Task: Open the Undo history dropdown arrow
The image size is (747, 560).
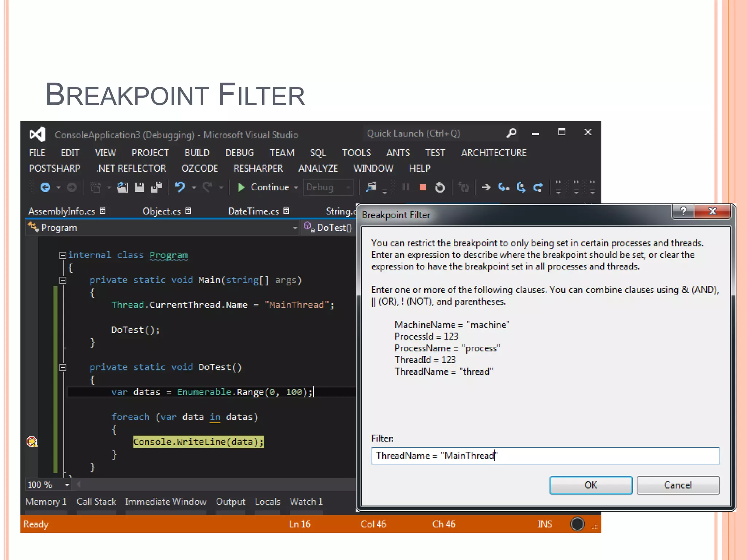Action: [x=194, y=188]
